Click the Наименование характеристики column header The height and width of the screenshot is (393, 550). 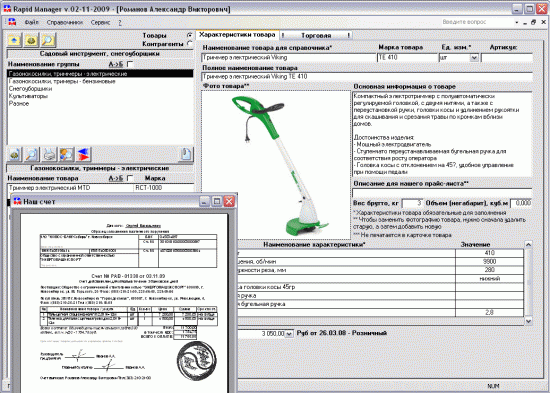tap(314, 245)
